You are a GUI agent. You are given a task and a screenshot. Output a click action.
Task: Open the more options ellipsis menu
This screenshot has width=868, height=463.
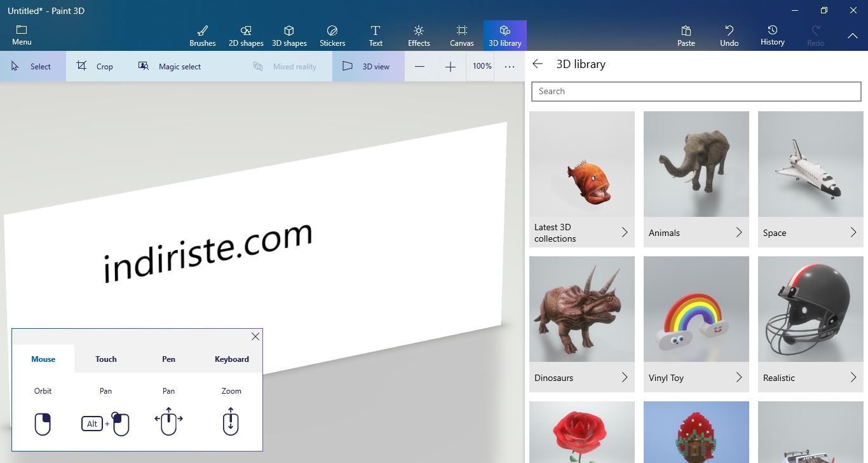[x=510, y=67]
